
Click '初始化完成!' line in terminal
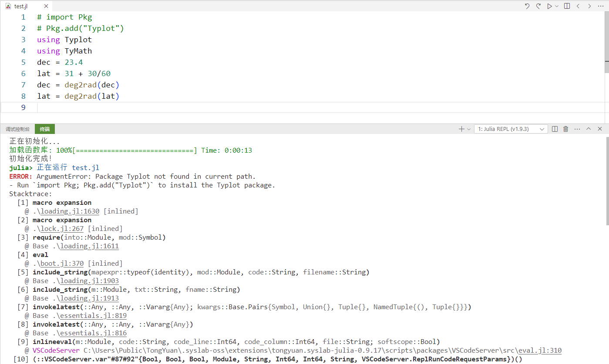30,159
